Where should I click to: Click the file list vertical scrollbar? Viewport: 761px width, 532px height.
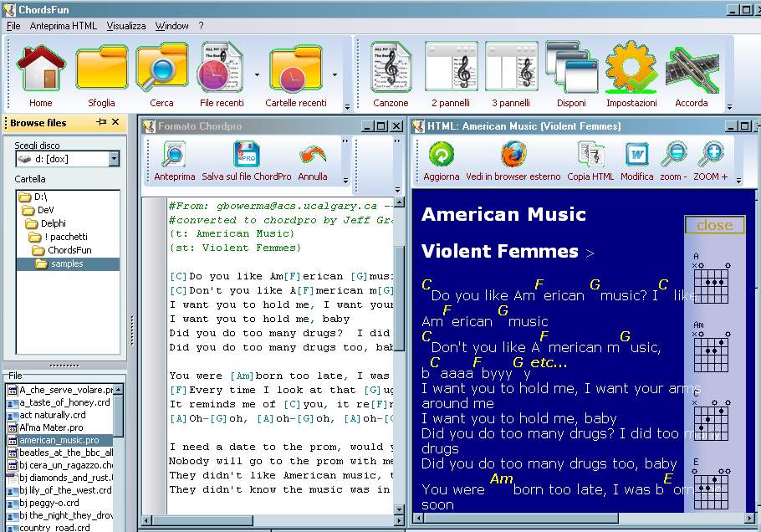point(119,458)
